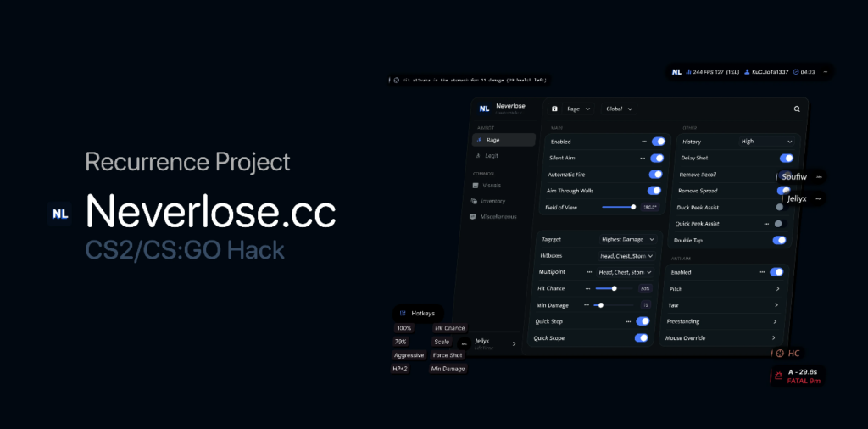This screenshot has height=429, width=868.
Task: Open the search icon in the menu header
Action: click(x=797, y=109)
